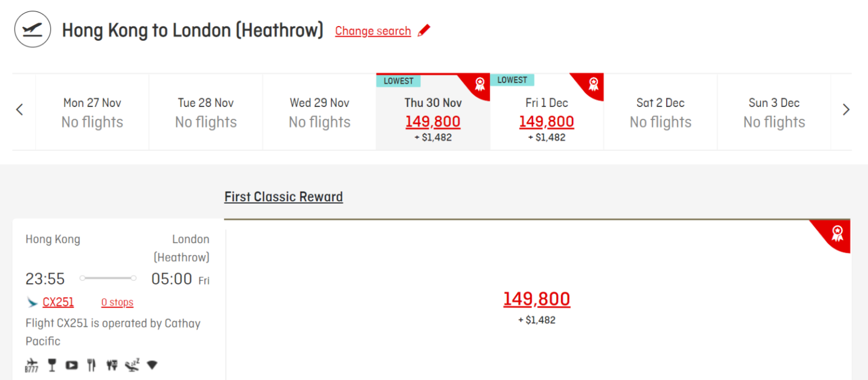
Task: Click the departing plane icon beside title
Action: point(33,29)
